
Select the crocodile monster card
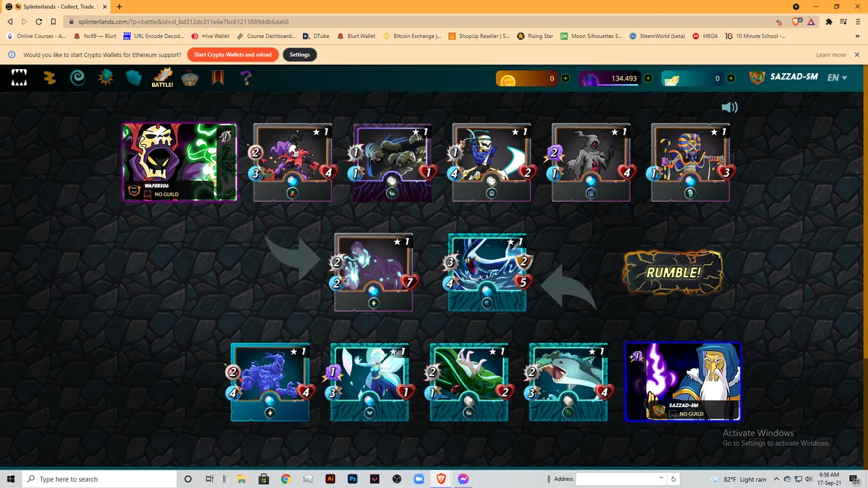coord(569,382)
